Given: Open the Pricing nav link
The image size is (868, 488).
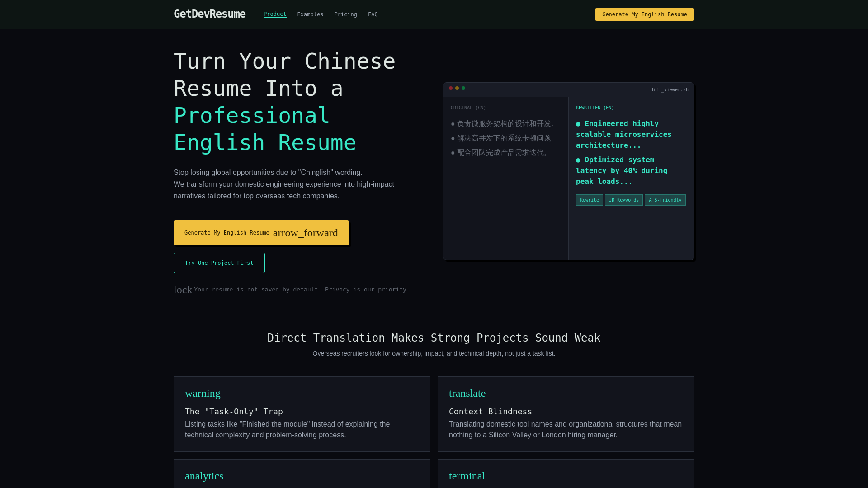Looking at the screenshot, I should tap(345, 14).
